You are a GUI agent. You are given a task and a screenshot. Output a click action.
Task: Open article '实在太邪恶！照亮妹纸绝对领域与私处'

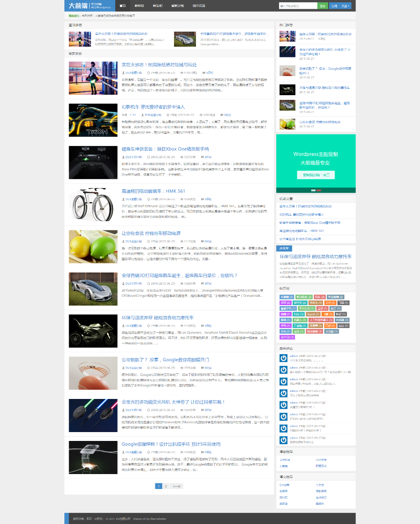pos(159,64)
